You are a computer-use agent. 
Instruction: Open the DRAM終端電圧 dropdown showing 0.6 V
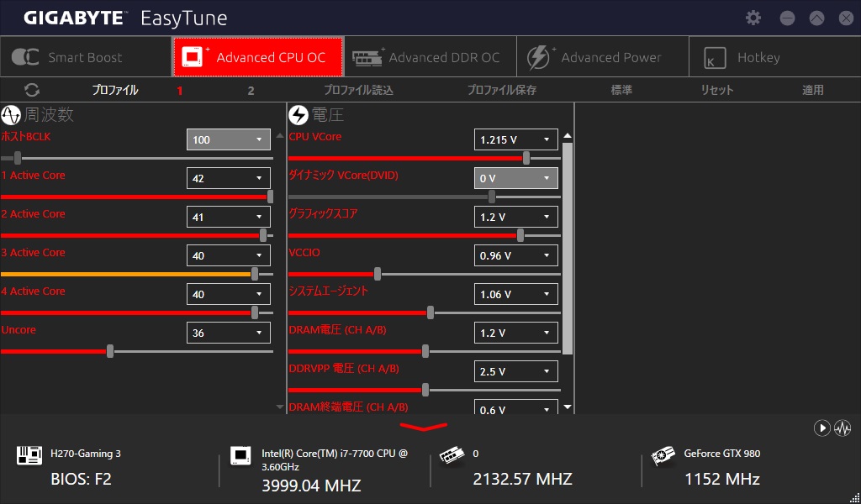[x=516, y=407]
